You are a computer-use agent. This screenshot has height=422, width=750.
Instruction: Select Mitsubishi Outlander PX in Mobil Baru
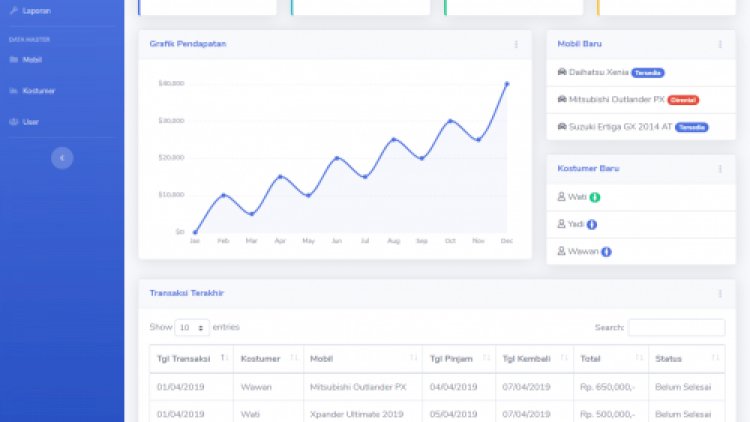pyautogui.click(x=617, y=100)
